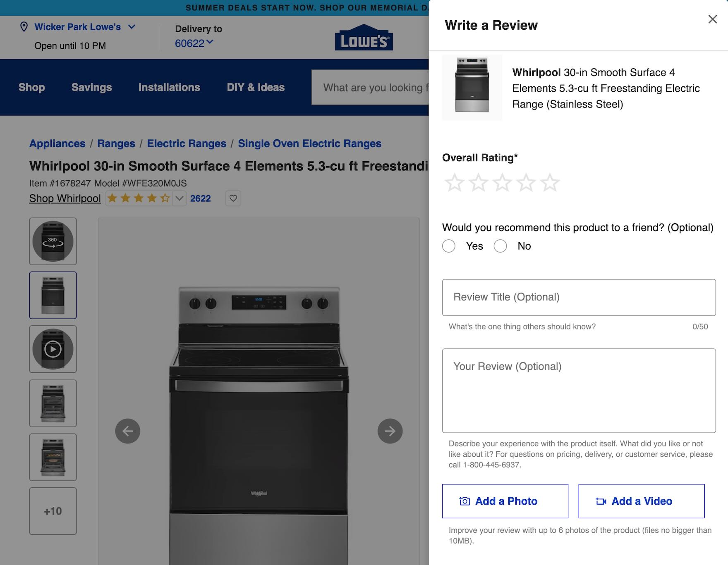Click the Add a Video button
Screen dimensions: 728x565
point(641,501)
